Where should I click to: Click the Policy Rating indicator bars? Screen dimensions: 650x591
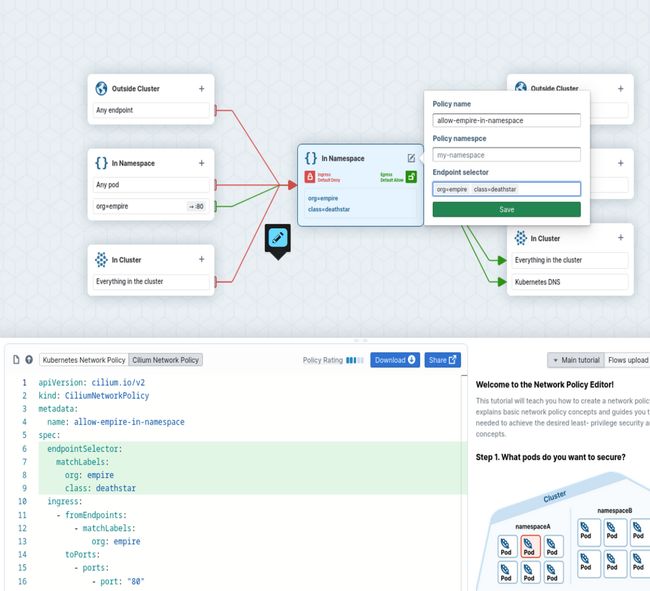tap(355, 360)
